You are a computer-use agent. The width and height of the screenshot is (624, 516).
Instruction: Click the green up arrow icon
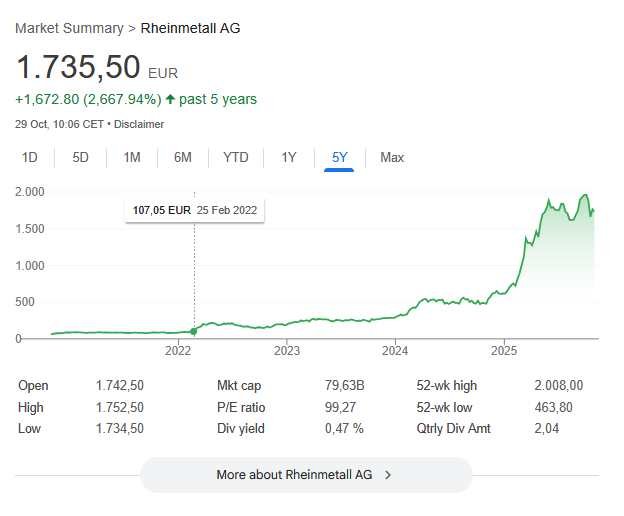[170, 99]
